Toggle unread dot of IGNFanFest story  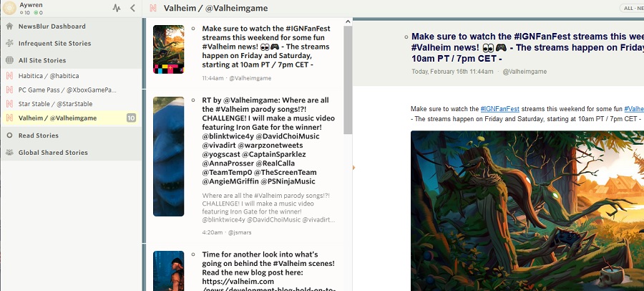(193, 29)
